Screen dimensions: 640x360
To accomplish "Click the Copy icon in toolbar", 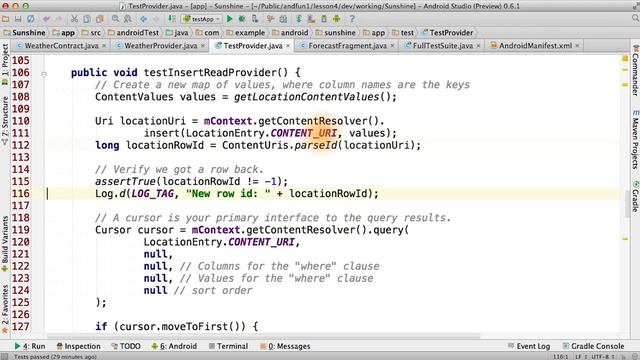I will (x=87, y=19).
